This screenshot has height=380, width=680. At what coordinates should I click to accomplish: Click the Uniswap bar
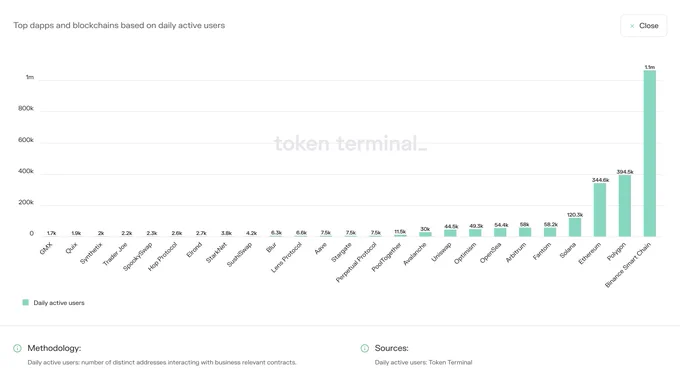coord(450,233)
